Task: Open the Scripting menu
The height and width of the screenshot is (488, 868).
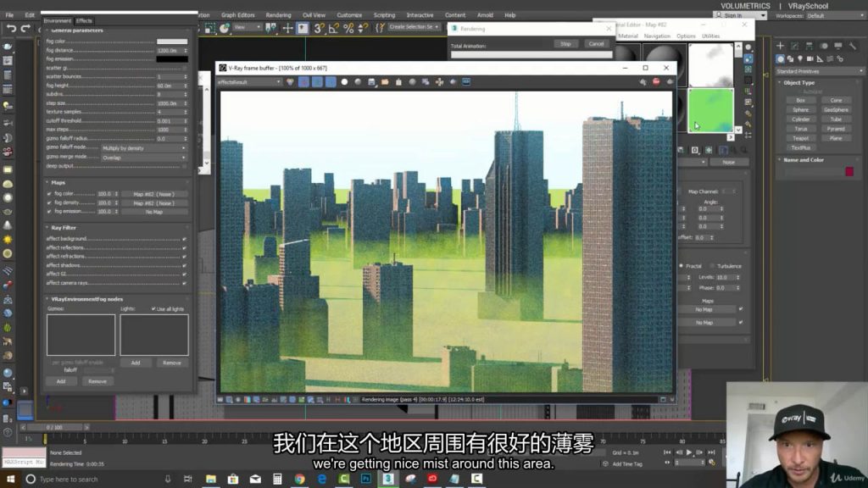Action: tap(384, 15)
